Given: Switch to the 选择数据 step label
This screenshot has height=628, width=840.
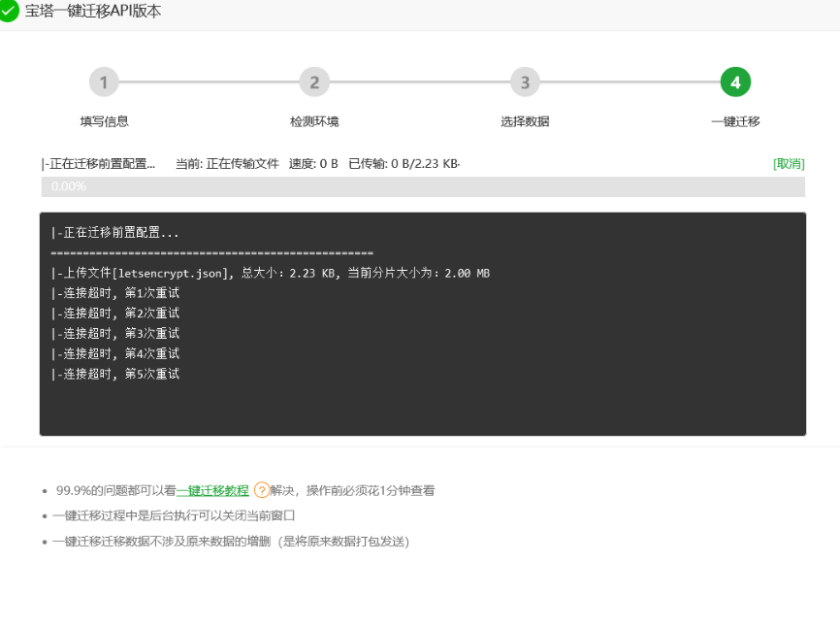Looking at the screenshot, I should point(525,122).
